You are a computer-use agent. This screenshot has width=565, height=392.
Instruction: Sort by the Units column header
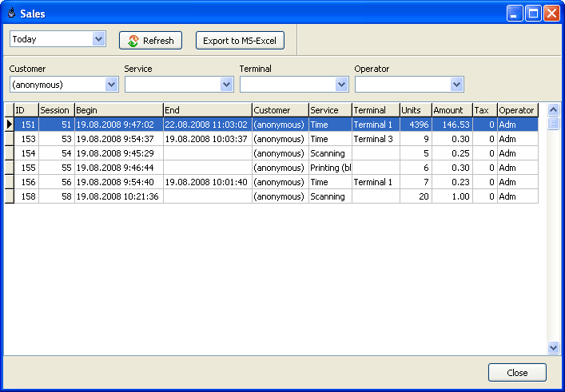pyautogui.click(x=415, y=110)
